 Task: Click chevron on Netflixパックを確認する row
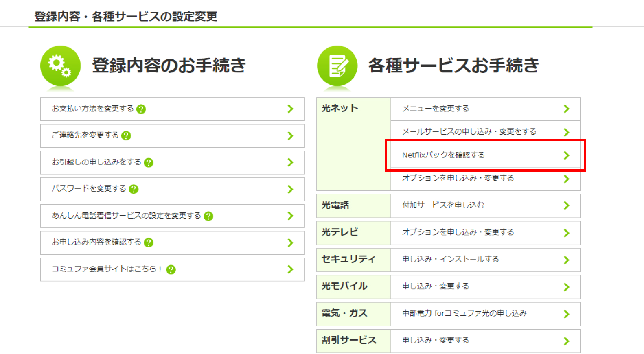pos(566,155)
